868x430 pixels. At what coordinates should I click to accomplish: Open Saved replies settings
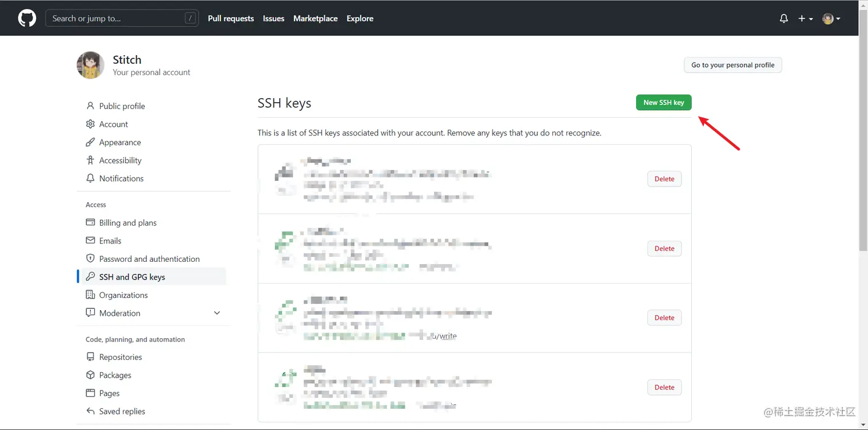pos(122,412)
